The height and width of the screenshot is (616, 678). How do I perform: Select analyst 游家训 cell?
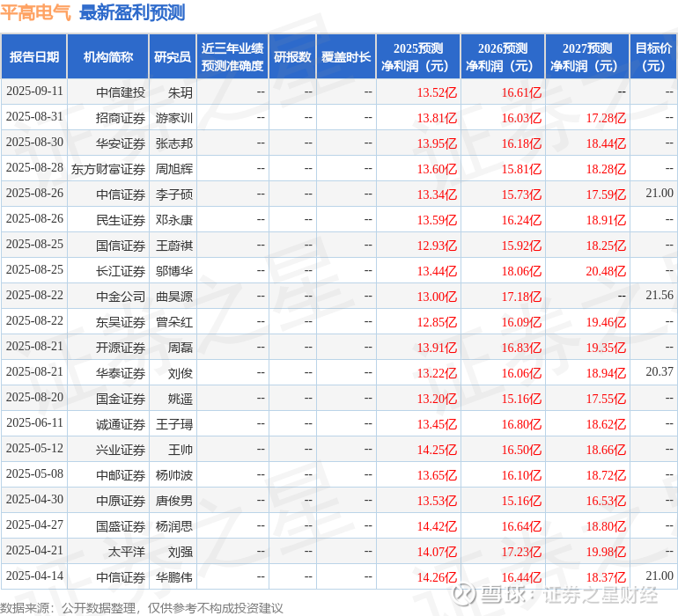coord(174,118)
